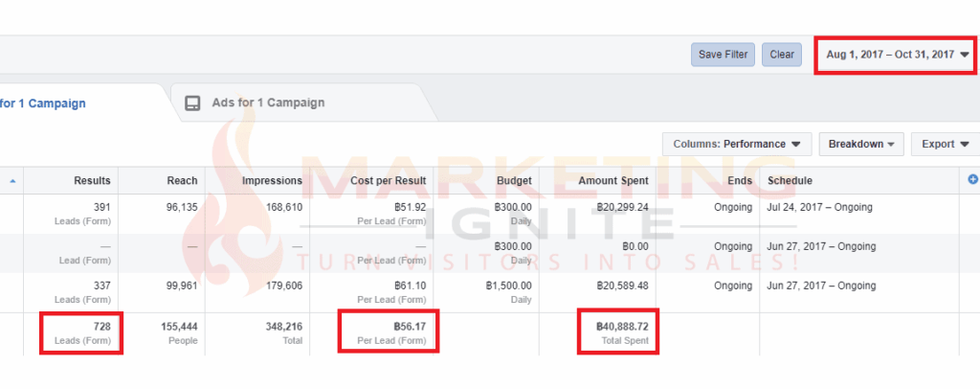Click the ad icon on Ads tab
Image resolution: width=980 pixels, height=389 pixels.
(192, 103)
